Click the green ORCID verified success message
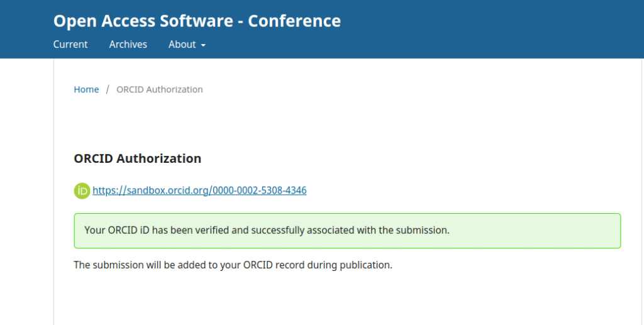 tap(347, 231)
